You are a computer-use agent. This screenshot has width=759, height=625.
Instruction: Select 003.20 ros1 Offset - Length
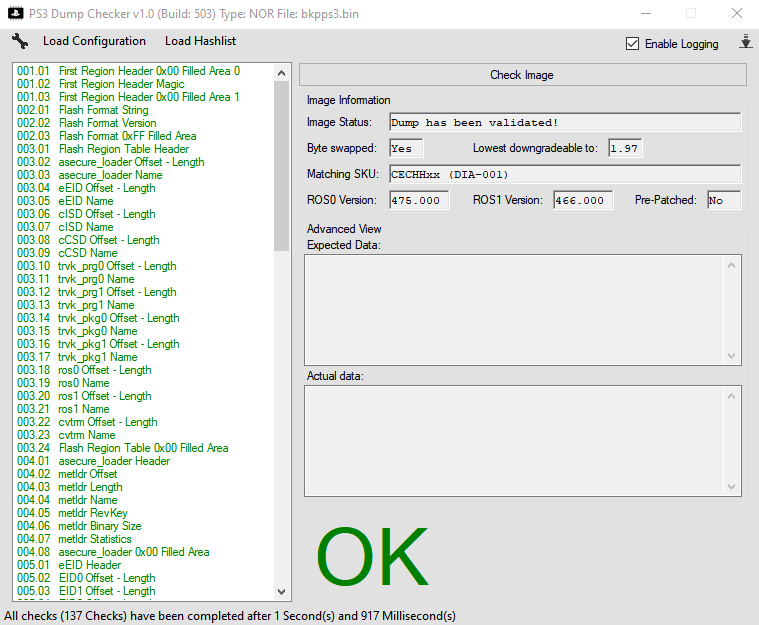pyautogui.click(x=84, y=396)
